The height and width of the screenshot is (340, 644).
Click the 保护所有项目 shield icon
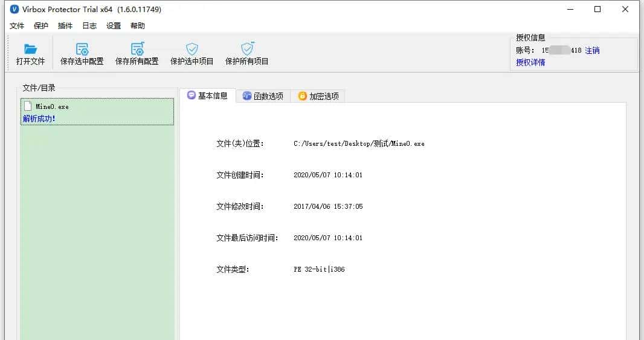(x=247, y=48)
